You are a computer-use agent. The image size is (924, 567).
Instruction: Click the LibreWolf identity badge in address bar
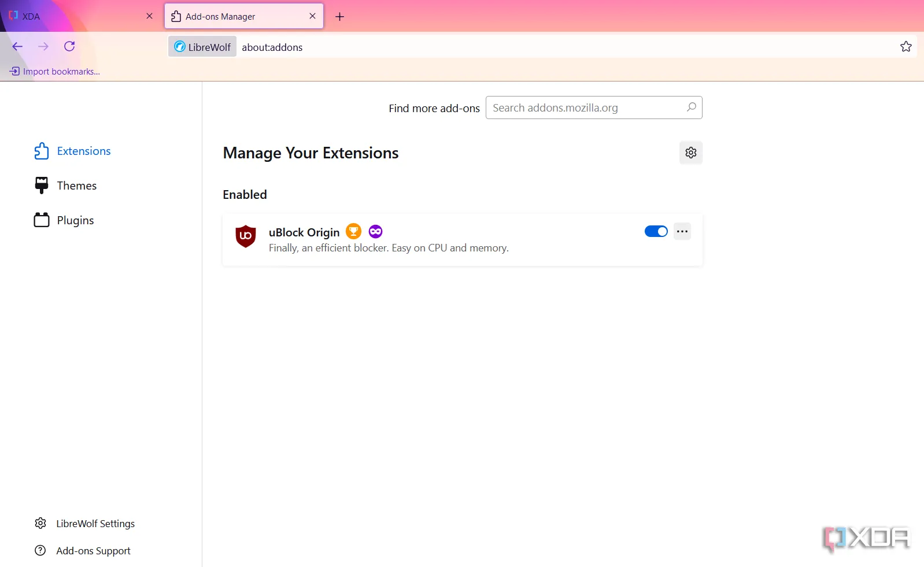[x=202, y=47]
